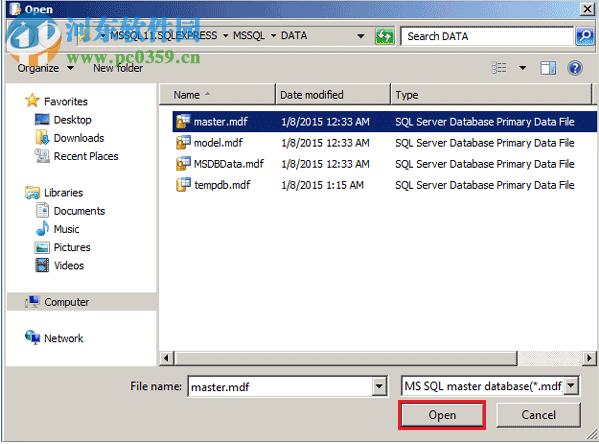Click the Videos film icon
This screenshot has width=599, height=444.
tap(42, 265)
